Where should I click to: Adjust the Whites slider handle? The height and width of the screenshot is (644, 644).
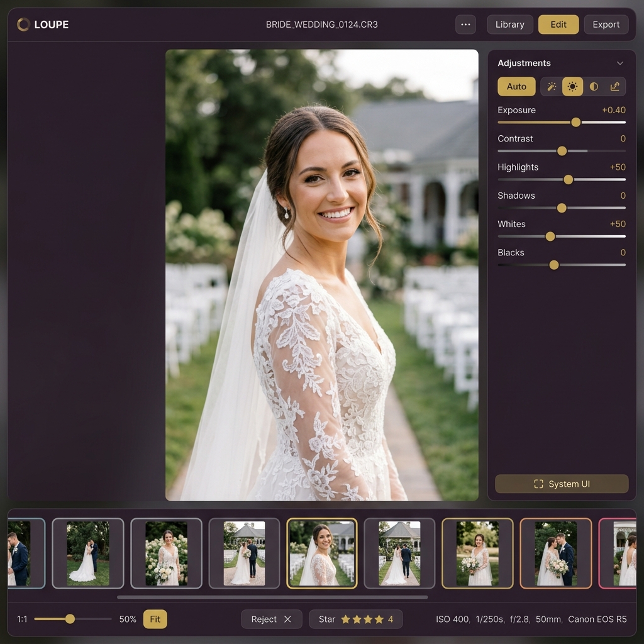click(550, 236)
